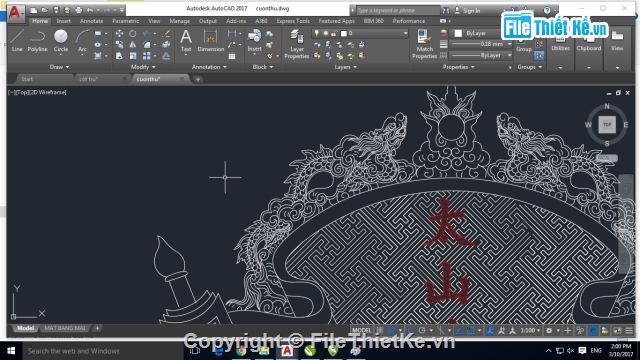
Task: Select the Offset tool
Action: pos(166,56)
